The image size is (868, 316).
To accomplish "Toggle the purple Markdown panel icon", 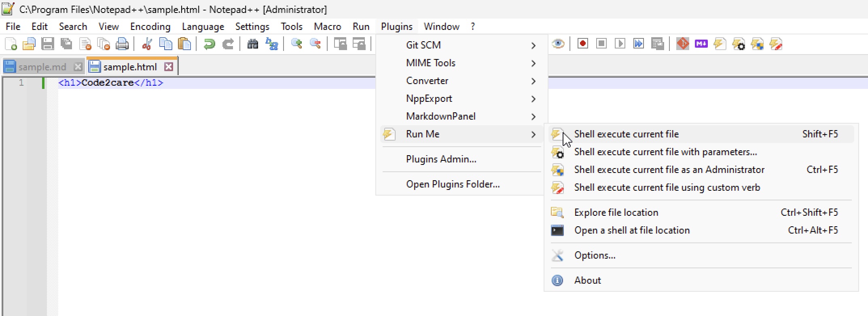I will [701, 44].
